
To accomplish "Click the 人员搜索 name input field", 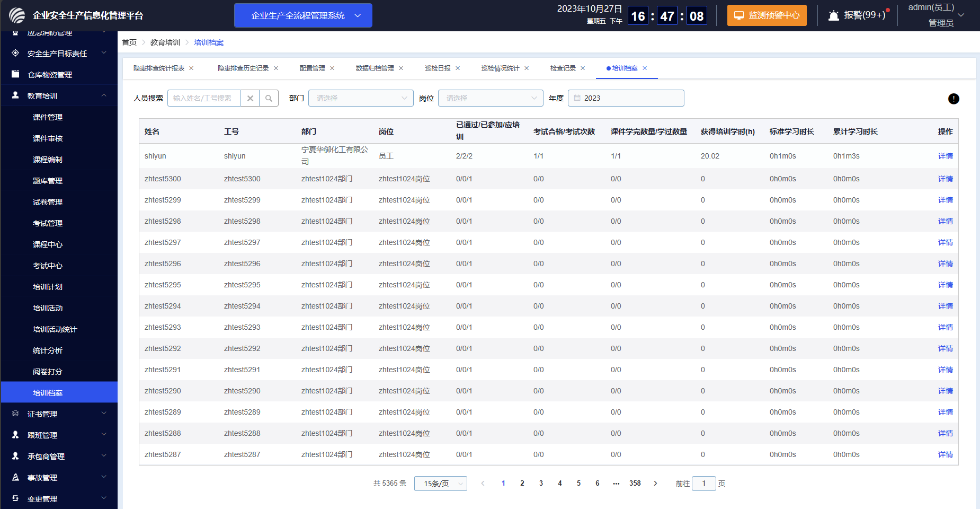I will coord(204,98).
